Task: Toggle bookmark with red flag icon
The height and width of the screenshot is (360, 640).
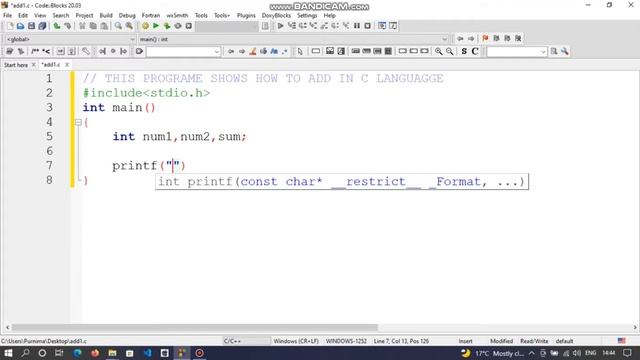Action: point(485,38)
